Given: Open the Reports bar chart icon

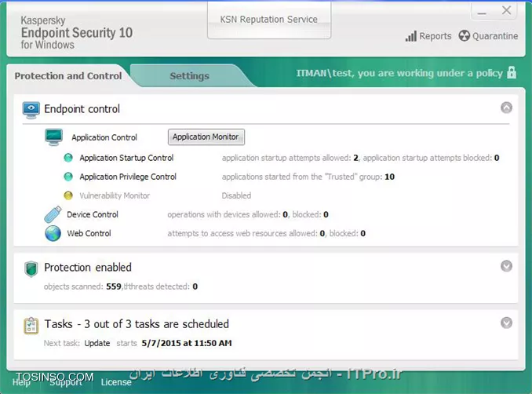Looking at the screenshot, I should 411,36.
